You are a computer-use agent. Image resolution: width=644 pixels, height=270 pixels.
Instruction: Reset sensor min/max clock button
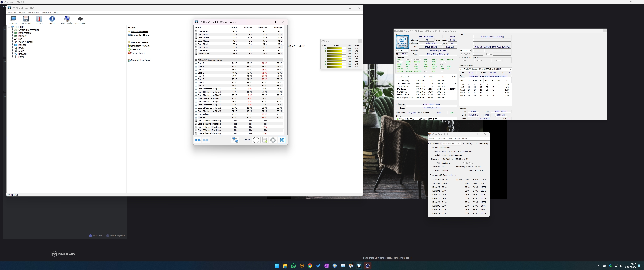[256, 140]
